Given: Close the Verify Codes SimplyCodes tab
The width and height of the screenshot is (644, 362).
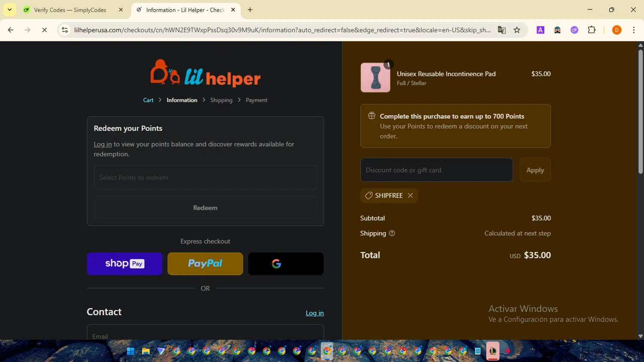Looking at the screenshot, I should pyautogui.click(x=121, y=9).
